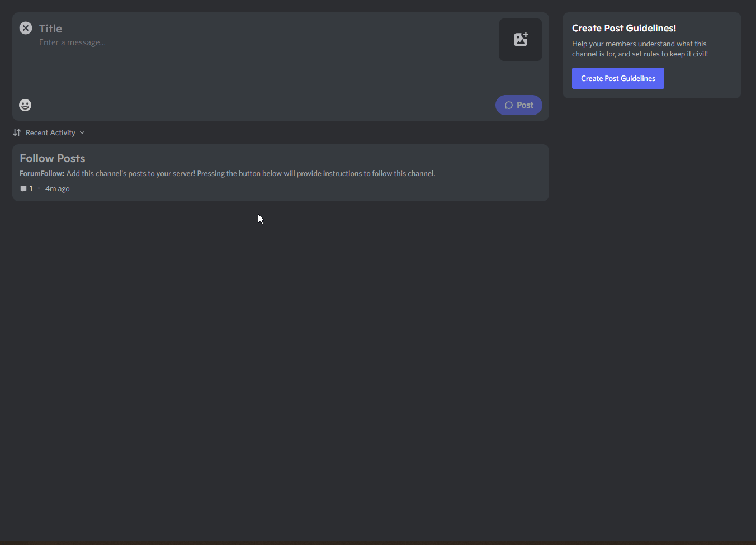
Task: Open the Recent Activity sort dropdown
Action: click(x=50, y=132)
